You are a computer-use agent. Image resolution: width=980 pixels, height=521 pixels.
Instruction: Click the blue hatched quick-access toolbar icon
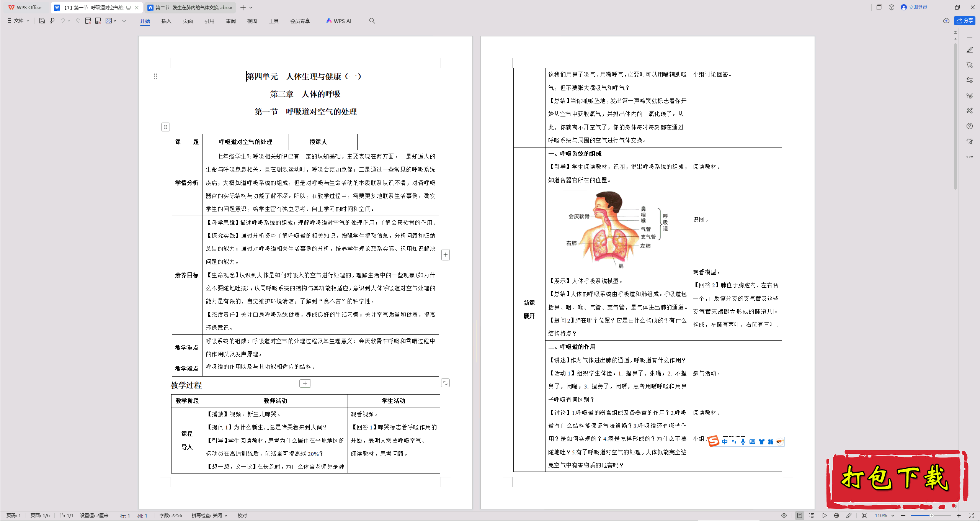[x=109, y=21]
